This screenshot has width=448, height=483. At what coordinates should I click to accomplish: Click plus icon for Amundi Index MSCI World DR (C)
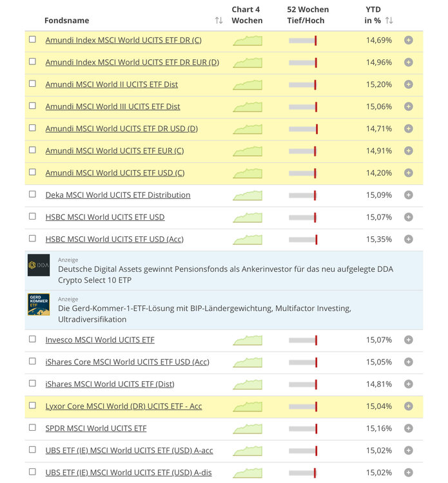(x=408, y=41)
